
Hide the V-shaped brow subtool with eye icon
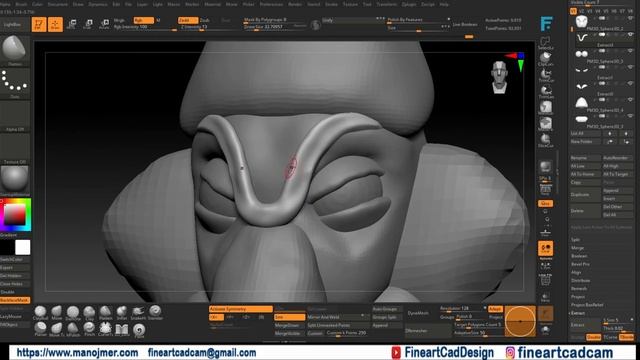[631, 34]
